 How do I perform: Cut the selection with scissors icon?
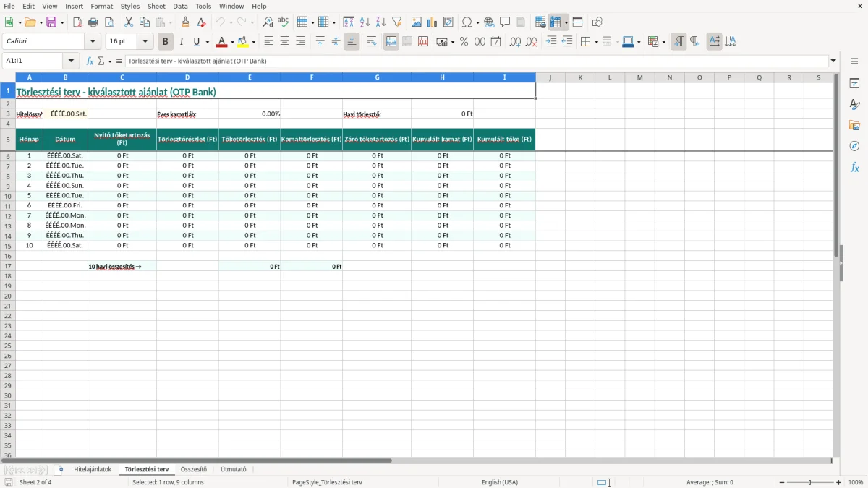coord(129,22)
